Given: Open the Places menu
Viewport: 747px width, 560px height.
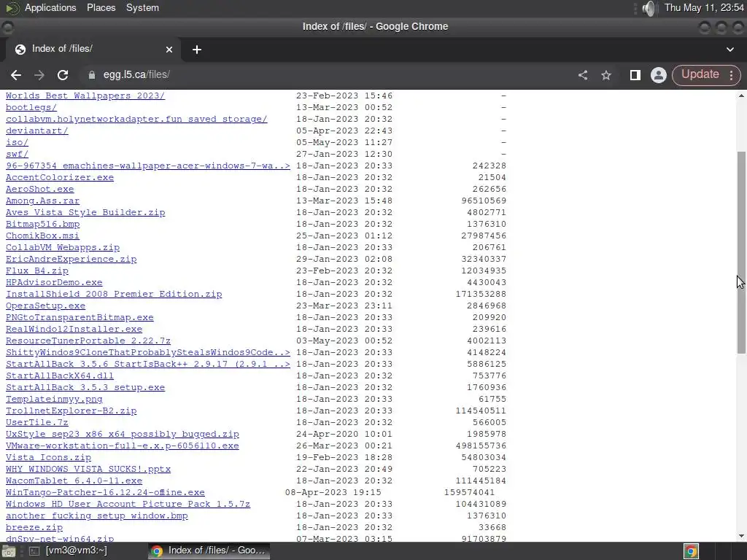Looking at the screenshot, I should tap(101, 7).
